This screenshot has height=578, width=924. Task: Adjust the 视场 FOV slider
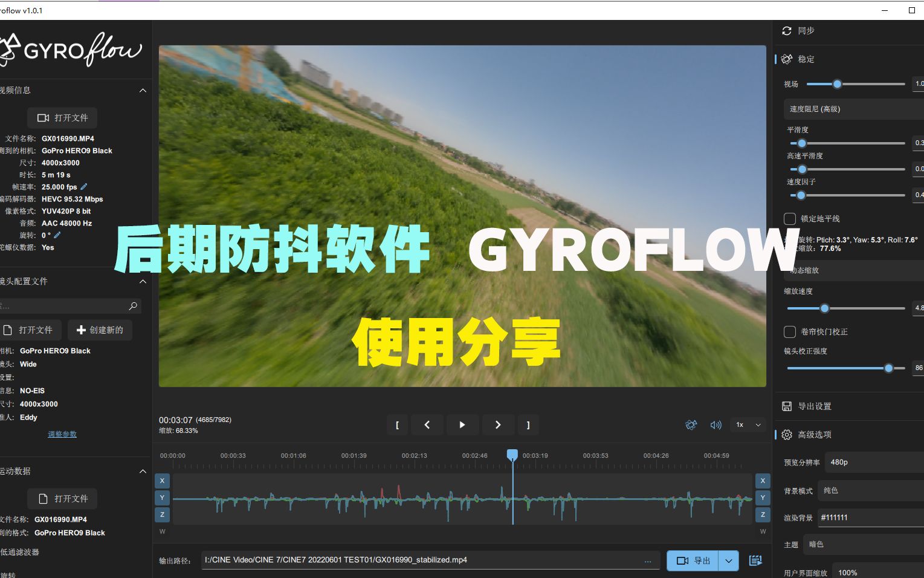[x=855, y=84]
